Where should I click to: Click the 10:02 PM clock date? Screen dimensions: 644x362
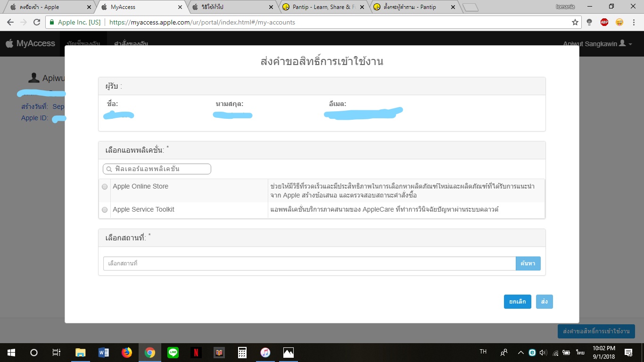[x=605, y=352]
